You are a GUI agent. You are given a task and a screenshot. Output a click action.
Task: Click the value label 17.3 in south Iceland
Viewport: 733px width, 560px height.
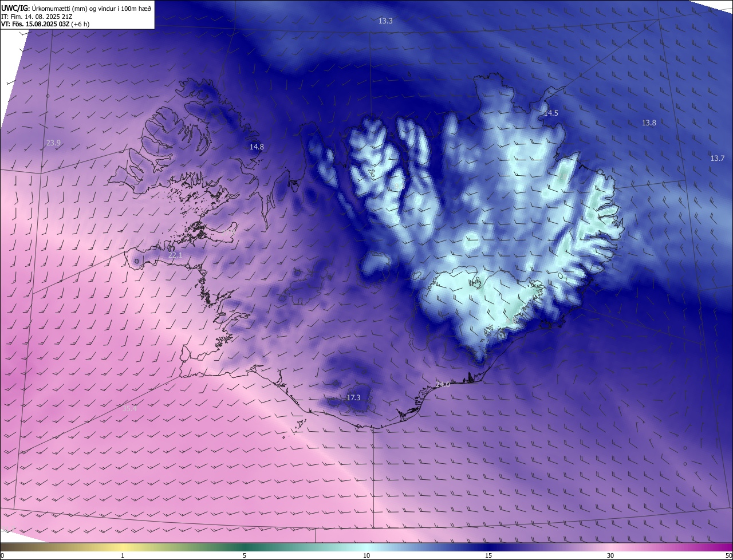(353, 397)
